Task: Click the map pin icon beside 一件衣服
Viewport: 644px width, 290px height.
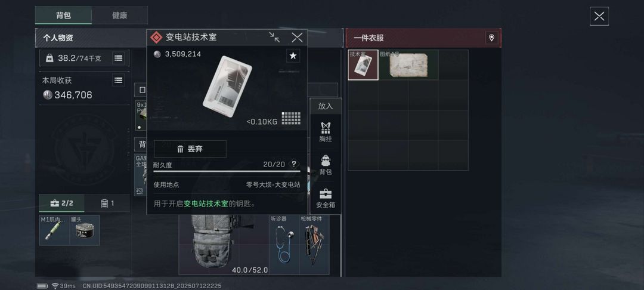Action: [491, 38]
